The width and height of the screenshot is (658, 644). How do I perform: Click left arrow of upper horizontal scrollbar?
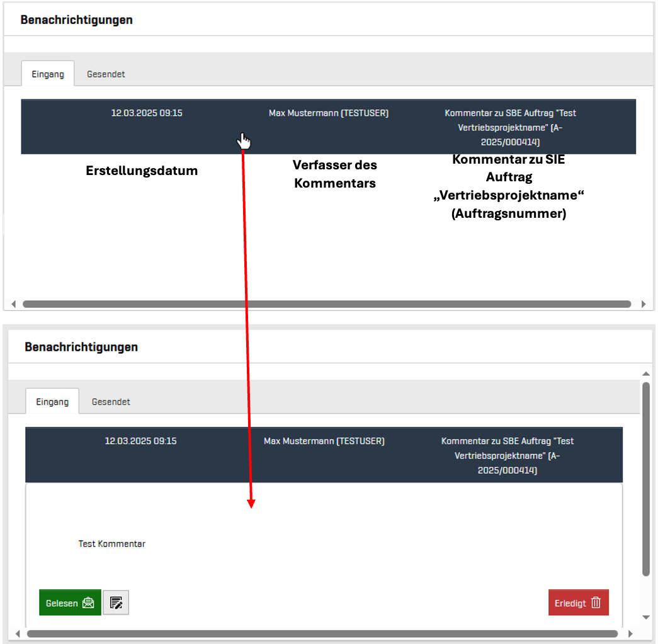[14, 304]
